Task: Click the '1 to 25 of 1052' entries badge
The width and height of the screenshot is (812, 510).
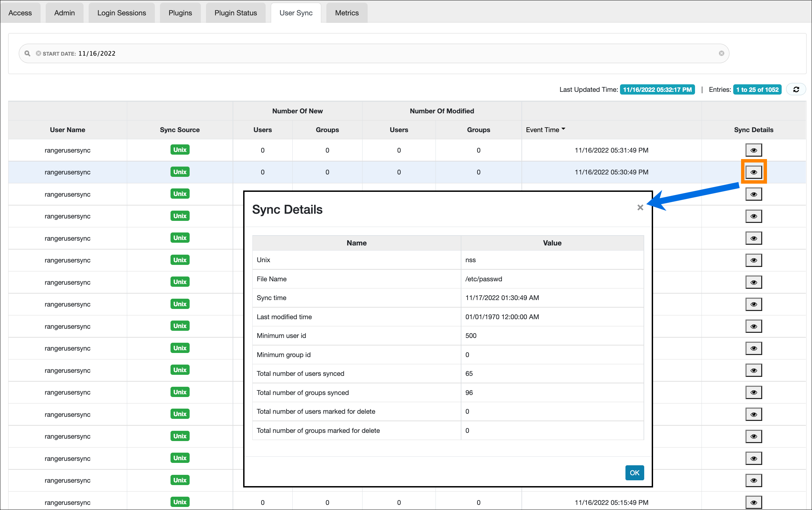Action: [757, 89]
